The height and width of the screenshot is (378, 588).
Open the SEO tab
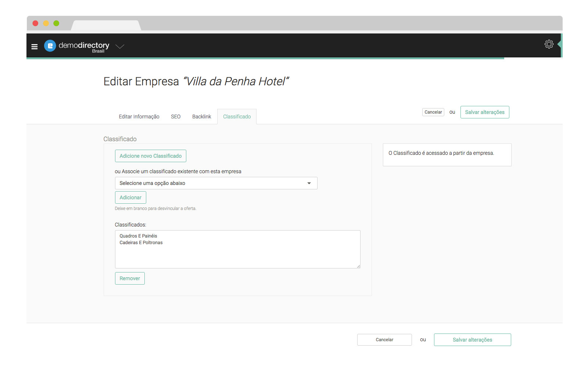coord(176,117)
